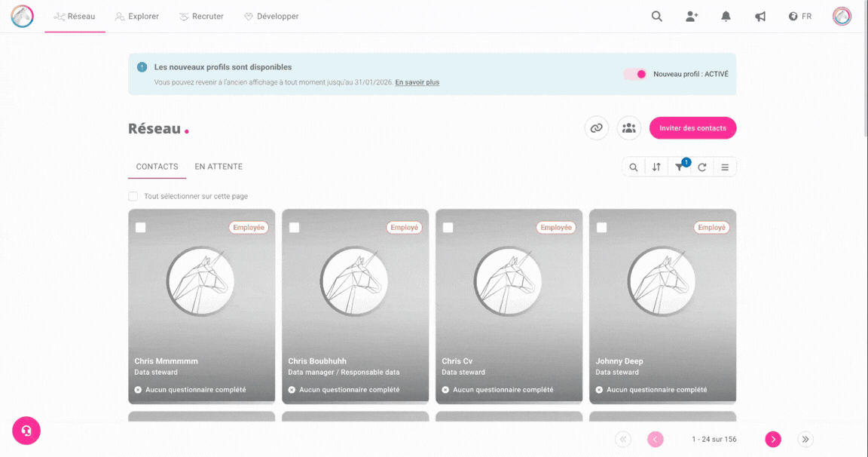The width and height of the screenshot is (868, 457).
Task: Open the notifications bell
Action: (726, 17)
